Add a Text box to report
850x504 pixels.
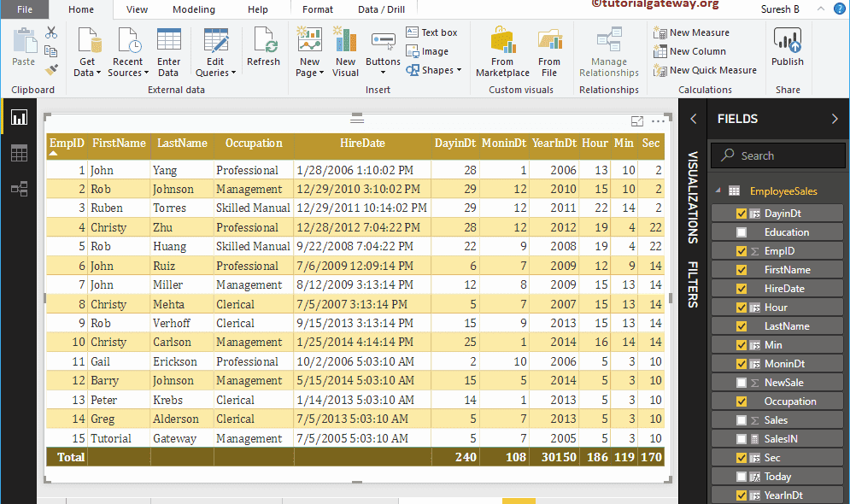pos(431,32)
